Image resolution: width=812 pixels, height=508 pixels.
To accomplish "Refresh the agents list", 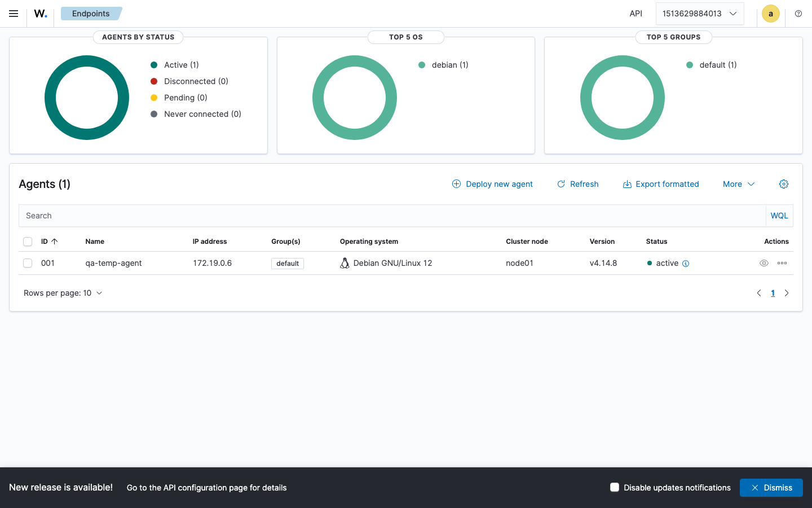I will pos(577,184).
